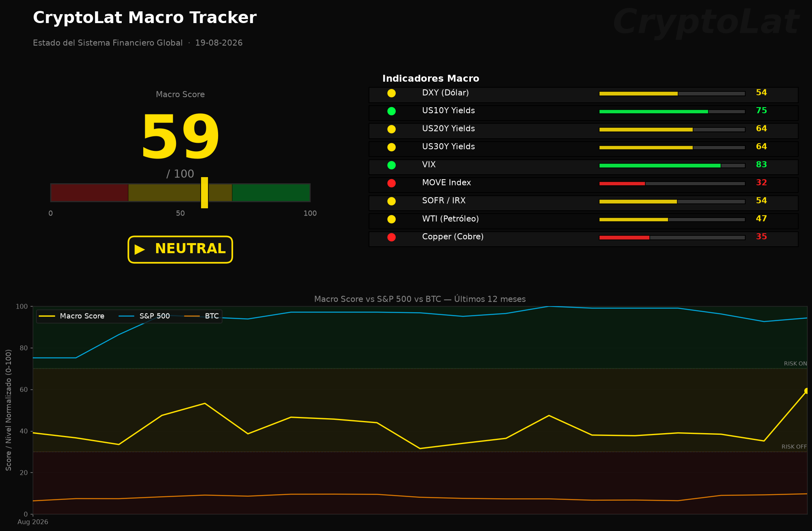This screenshot has width=812, height=531.
Task: Click the '/ 100' text under the score
Action: pos(180,174)
